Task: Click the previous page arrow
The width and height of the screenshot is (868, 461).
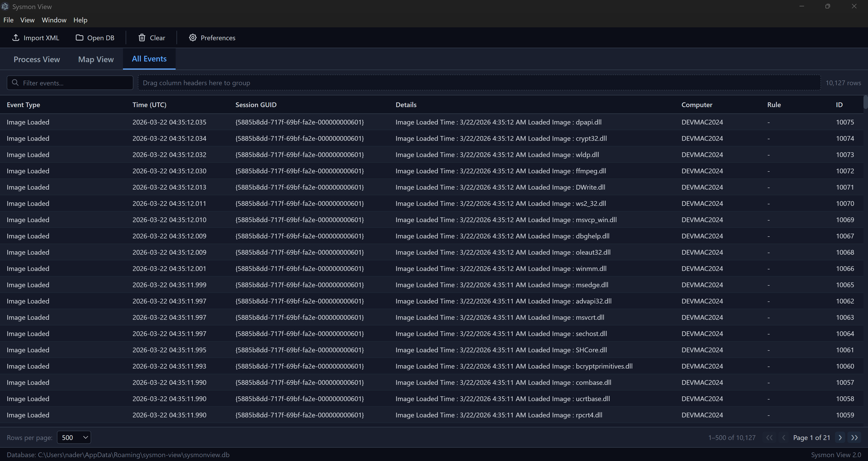Action: (x=783, y=437)
